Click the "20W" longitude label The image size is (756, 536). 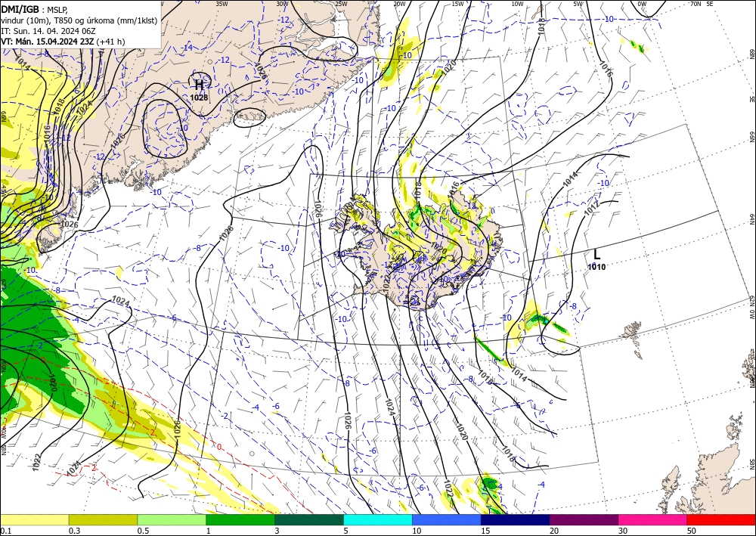click(x=398, y=4)
